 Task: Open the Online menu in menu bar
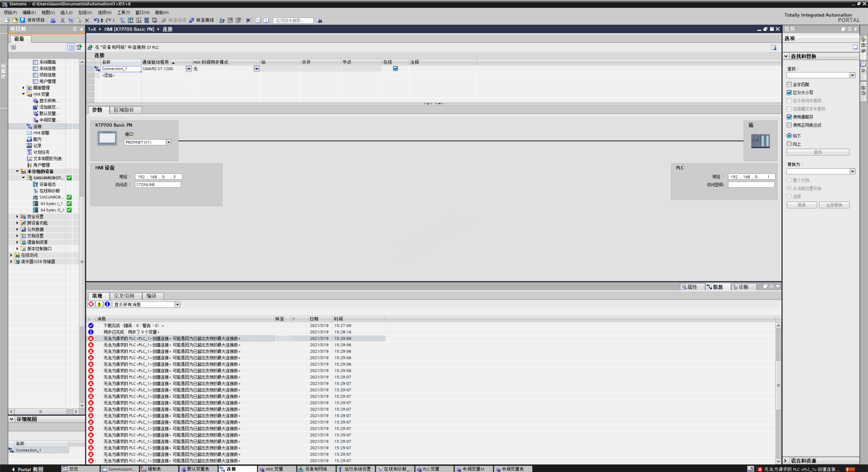click(85, 12)
